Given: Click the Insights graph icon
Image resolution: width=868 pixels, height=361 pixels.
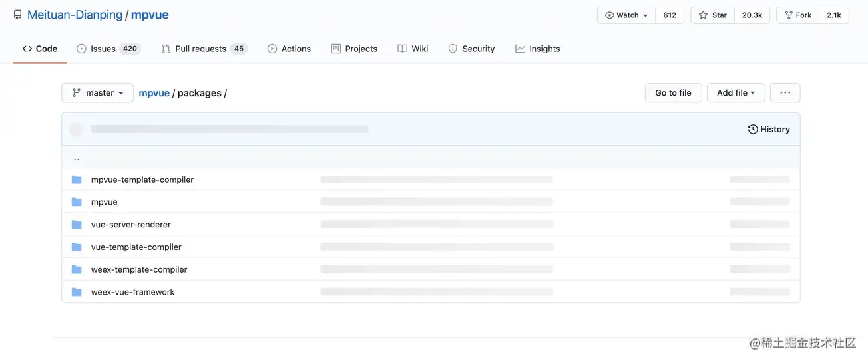Looking at the screenshot, I should tap(520, 49).
